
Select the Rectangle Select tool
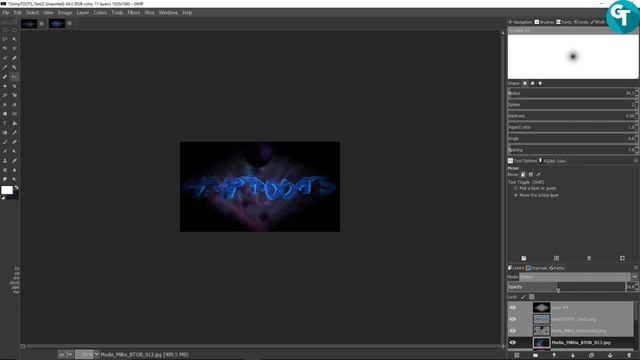point(5,30)
